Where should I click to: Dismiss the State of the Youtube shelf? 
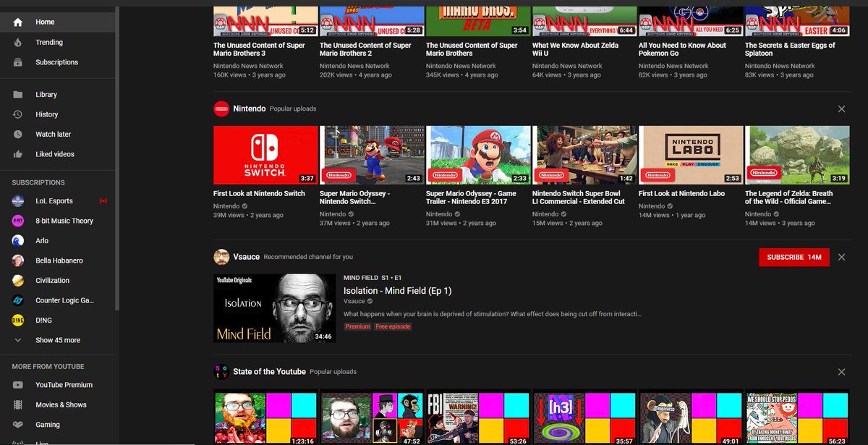841,372
